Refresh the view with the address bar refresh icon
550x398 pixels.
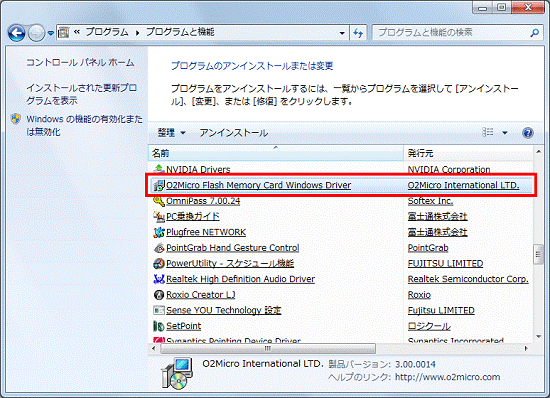[x=358, y=33]
